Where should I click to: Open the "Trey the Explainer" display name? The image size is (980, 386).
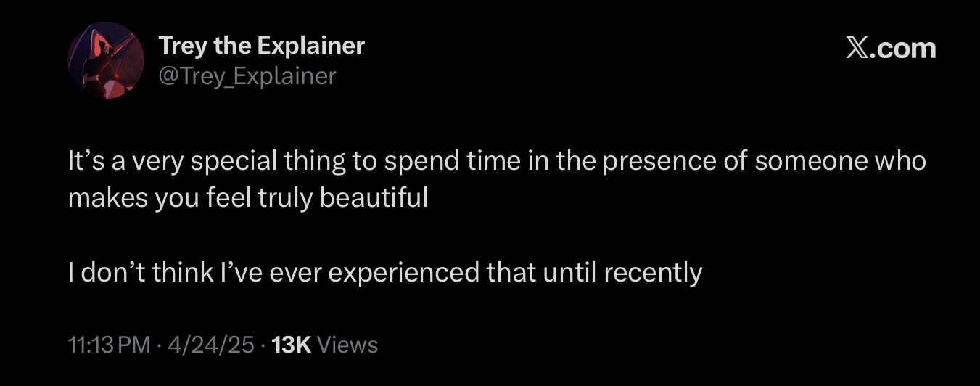tap(261, 46)
